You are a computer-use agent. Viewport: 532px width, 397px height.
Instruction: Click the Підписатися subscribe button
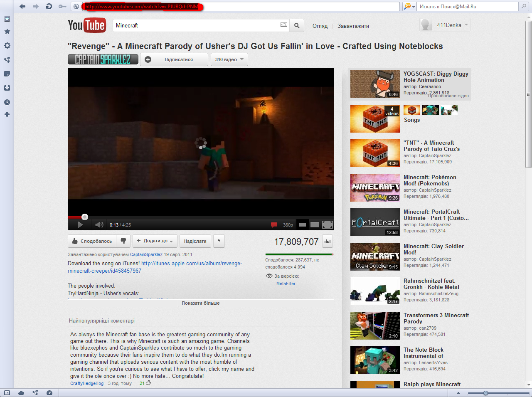[x=174, y=59]
